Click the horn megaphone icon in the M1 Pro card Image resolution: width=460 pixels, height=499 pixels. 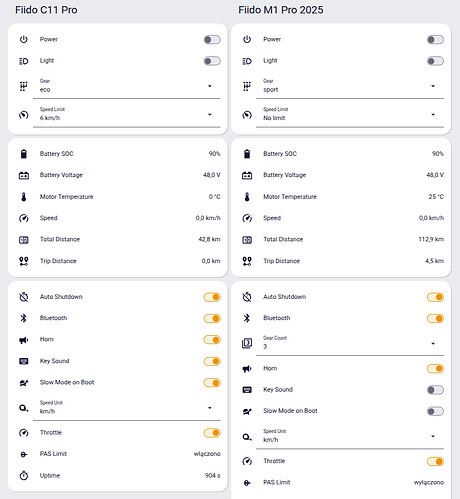(247, 369)
